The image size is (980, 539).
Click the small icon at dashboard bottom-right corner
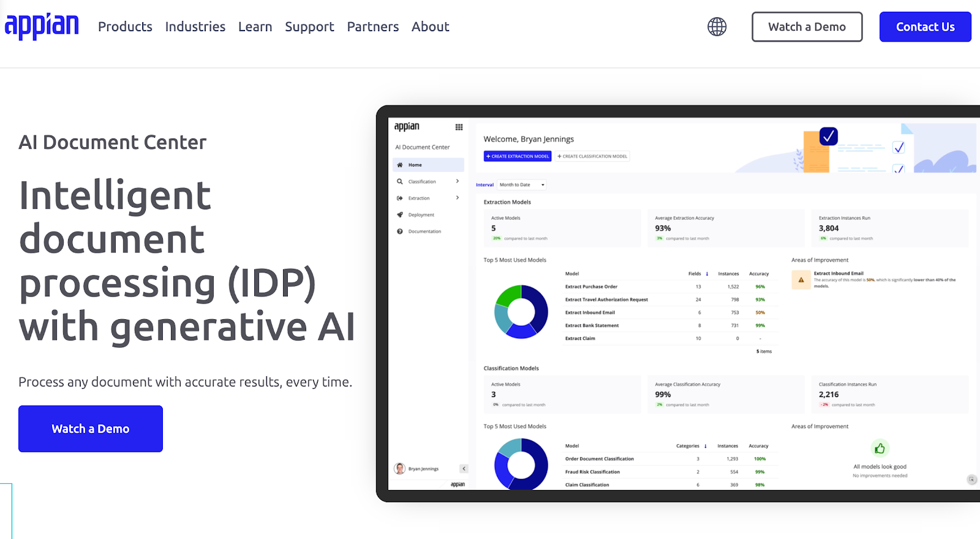coord(972,480)
